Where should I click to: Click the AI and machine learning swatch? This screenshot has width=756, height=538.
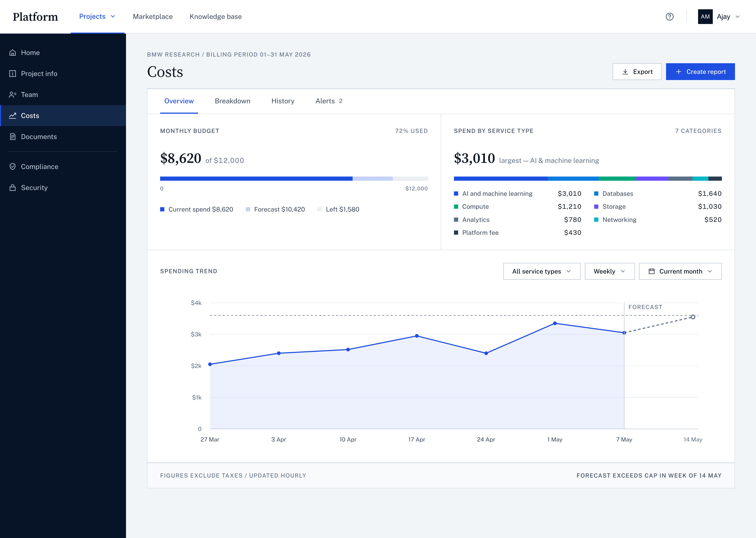[x=456, y=194]
